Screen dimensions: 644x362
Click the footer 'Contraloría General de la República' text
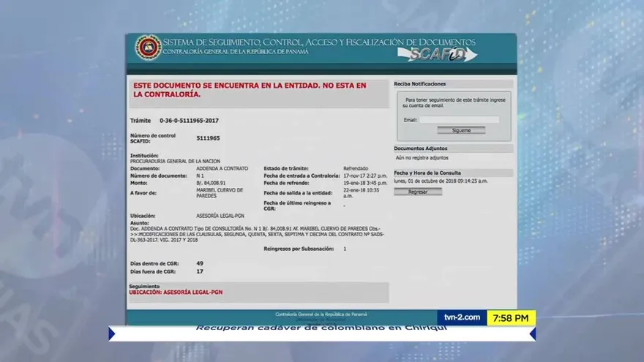point(321,314)
